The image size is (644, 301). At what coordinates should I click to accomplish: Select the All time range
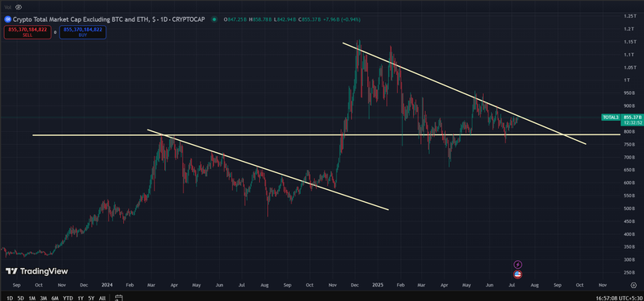point(102,298)
